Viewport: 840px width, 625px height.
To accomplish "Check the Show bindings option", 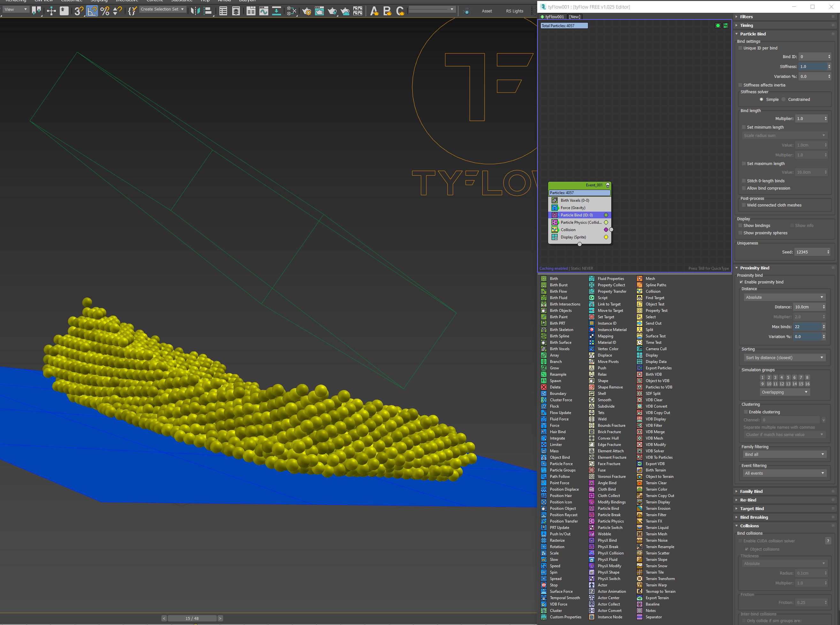I will tap(740, 225).
